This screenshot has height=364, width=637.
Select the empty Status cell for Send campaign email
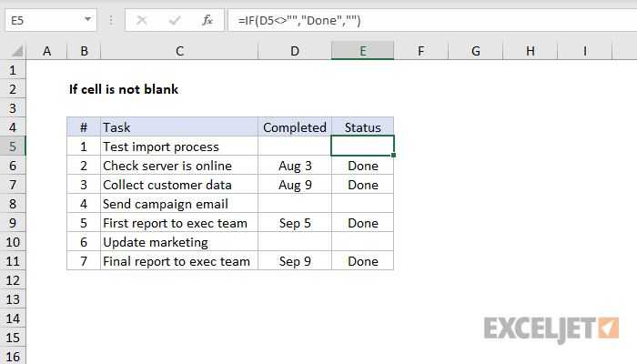[363, 204]
